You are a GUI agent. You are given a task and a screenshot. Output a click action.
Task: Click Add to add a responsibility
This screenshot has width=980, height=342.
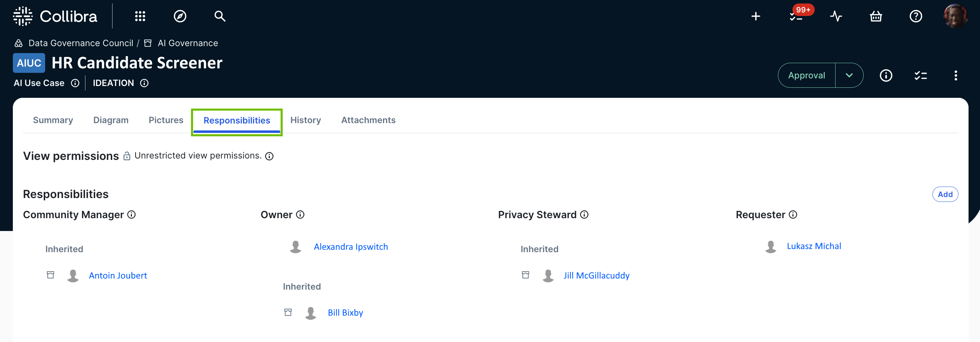point(945,194)
